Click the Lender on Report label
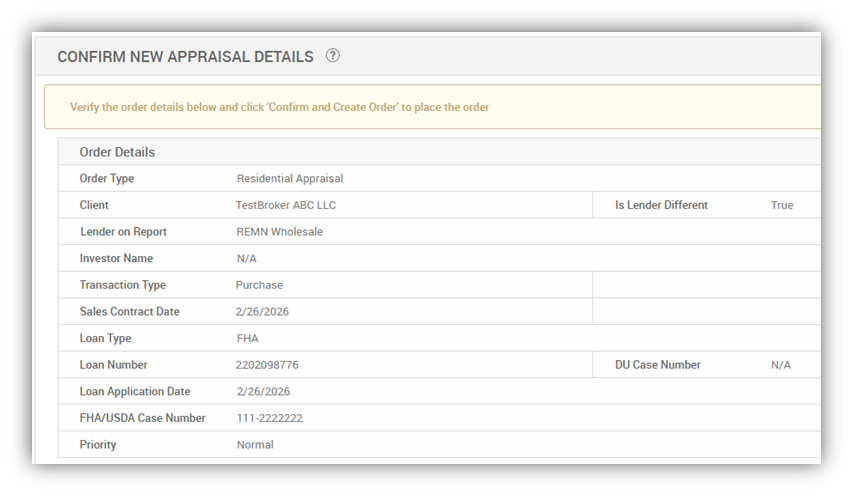Screen dimensions: 853x496 coord(123,232)
